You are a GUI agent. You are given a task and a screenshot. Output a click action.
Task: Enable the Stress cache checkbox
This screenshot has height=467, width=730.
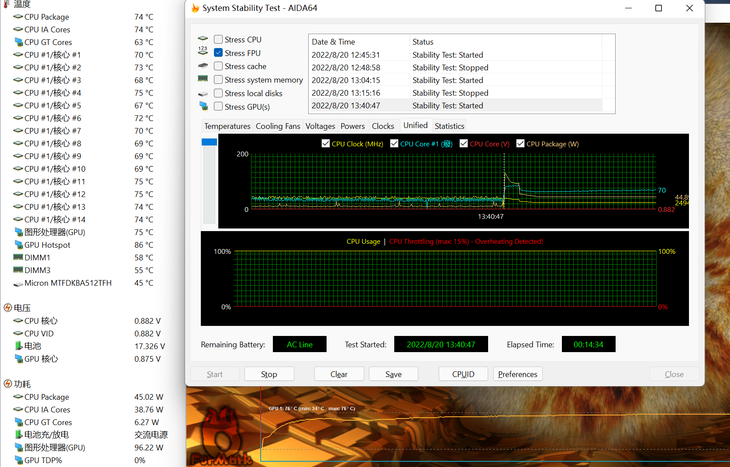point(218,66)
